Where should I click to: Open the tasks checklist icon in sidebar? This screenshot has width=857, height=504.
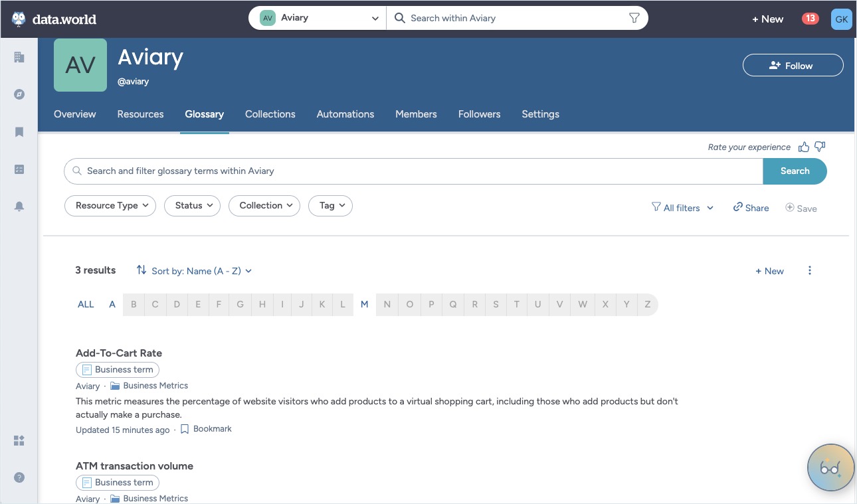(x=19, y=169)
